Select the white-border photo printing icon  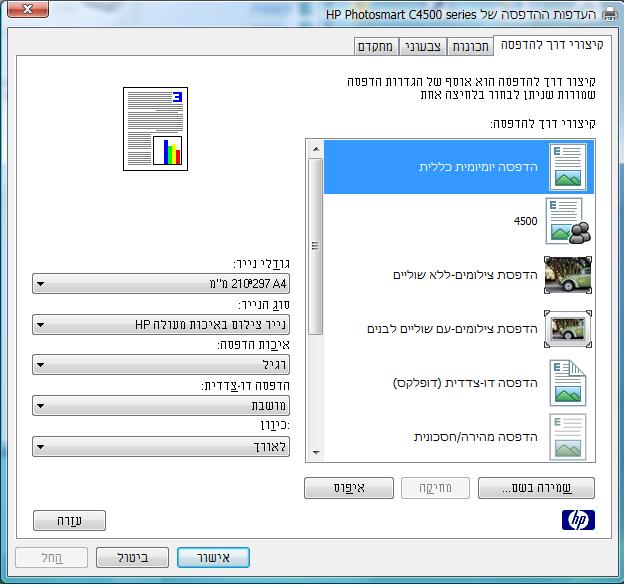tap(566, 329)
